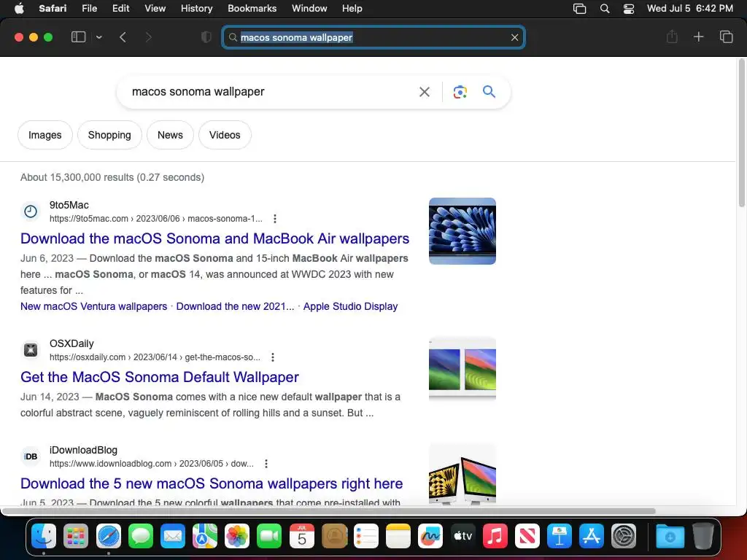Open the iDownloadBlog result thumbnail image
747x560 pixels.
[462, 474]
